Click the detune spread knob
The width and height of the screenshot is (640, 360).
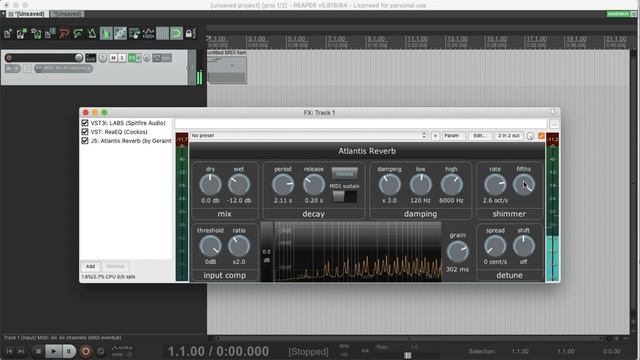click(x=495, y=246)
